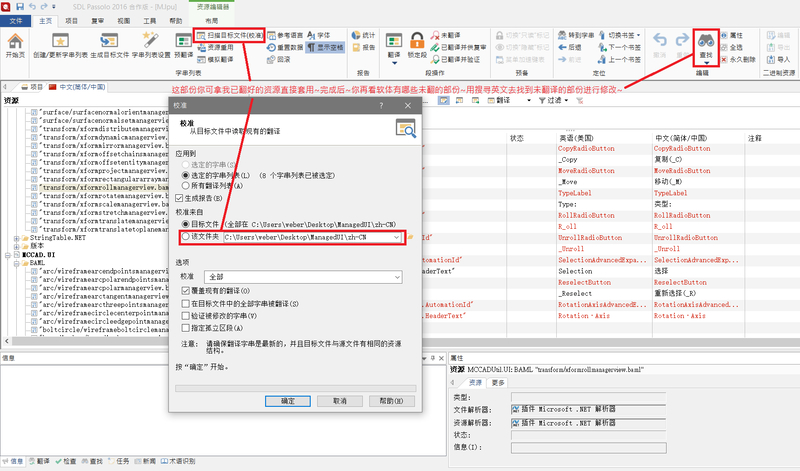This screenshot has width=800, height=471.
Task: Click 未翻译 ribbon item
Action: pos(445,35)
